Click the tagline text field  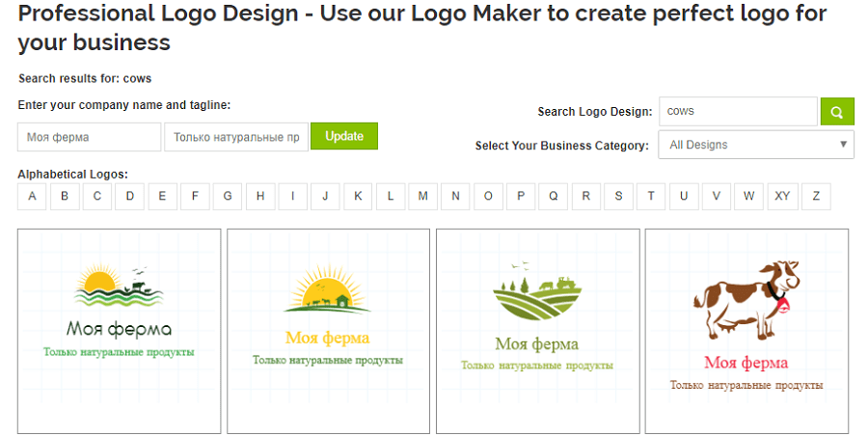coord(236,137)
